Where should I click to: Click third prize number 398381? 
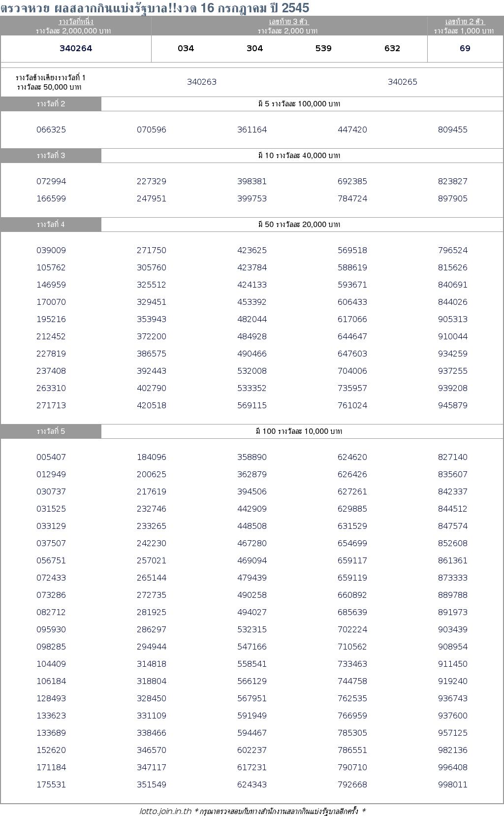(x=252, y=181)
